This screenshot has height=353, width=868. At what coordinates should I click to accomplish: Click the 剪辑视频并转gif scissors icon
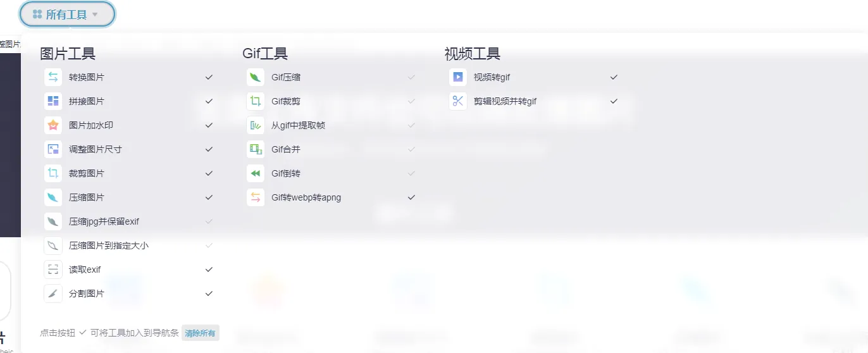(x=458, y=101)
